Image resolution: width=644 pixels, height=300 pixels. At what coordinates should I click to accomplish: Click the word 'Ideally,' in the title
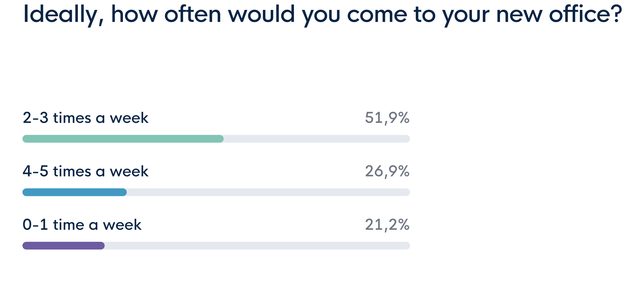point(64,15)
